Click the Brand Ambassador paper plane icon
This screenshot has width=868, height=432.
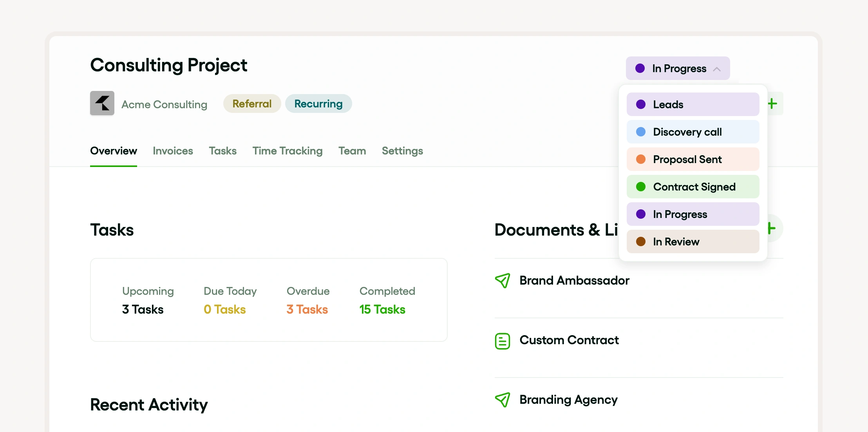tap(502, 280)
